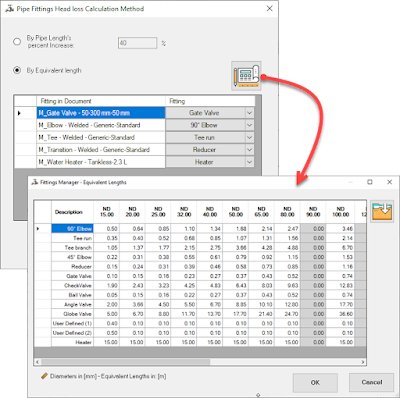Open the 90° Elbow fitting dropdown
400x398 pixels.
click(249, 125)
